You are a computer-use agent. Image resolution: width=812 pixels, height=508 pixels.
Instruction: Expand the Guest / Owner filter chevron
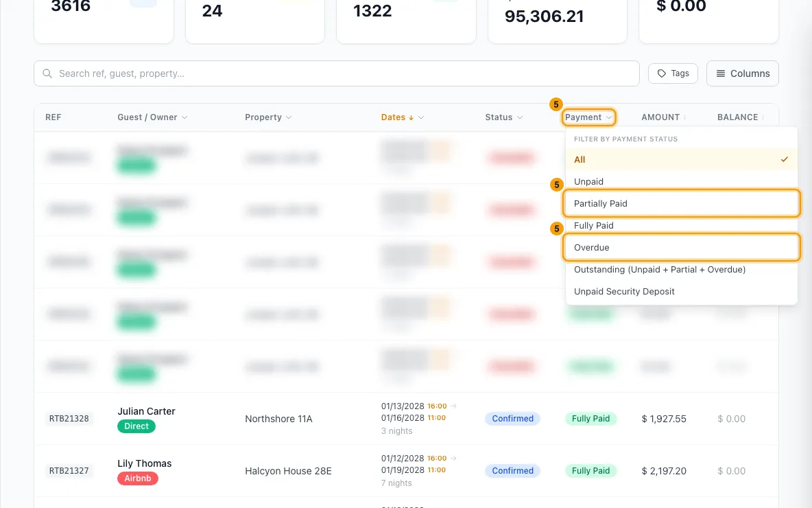pyautogui.click(x=184, y=117)
